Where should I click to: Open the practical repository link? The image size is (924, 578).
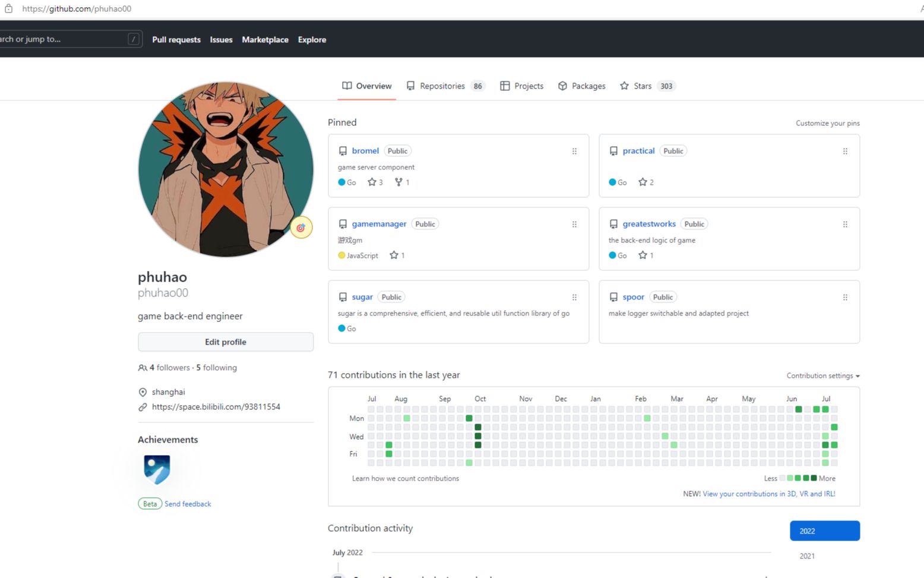638,151
